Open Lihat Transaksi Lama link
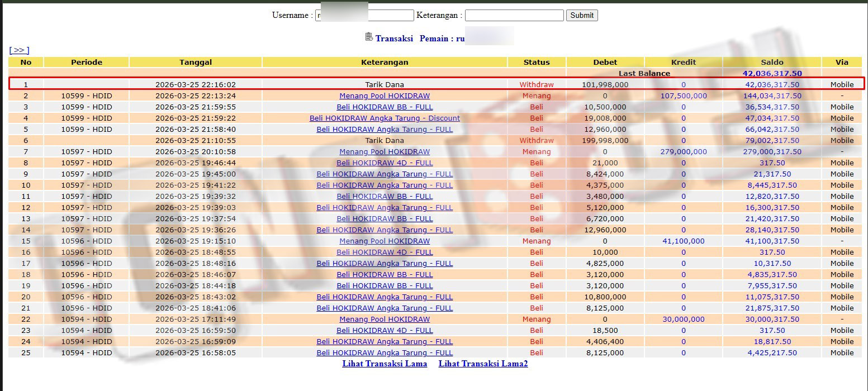The width and height of the screenshot is (868, 391). point(385,364)
